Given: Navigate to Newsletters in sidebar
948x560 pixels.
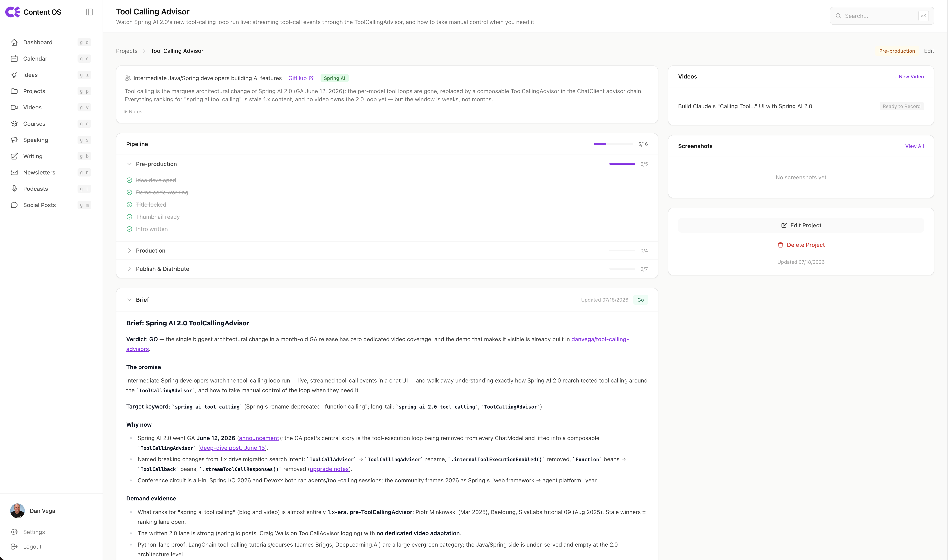Looking at the screenshot, I should (x=51, y=172).
